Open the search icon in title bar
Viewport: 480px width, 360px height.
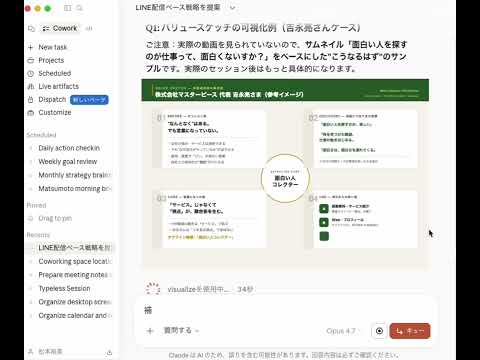pos(79,8)
